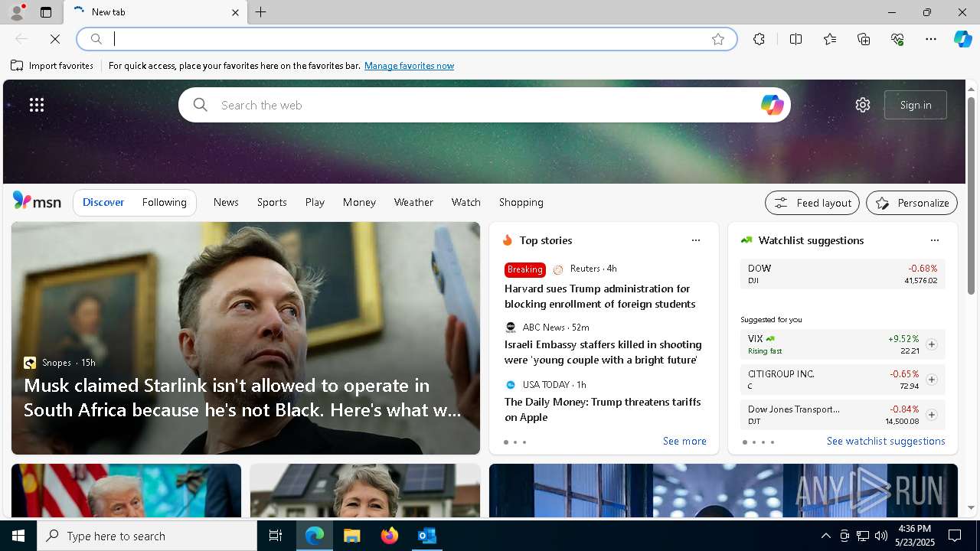This screenshot has width=980, height=551.
Task: Open the Play tab
Action: pyautogui.click(x=315, y=202)
